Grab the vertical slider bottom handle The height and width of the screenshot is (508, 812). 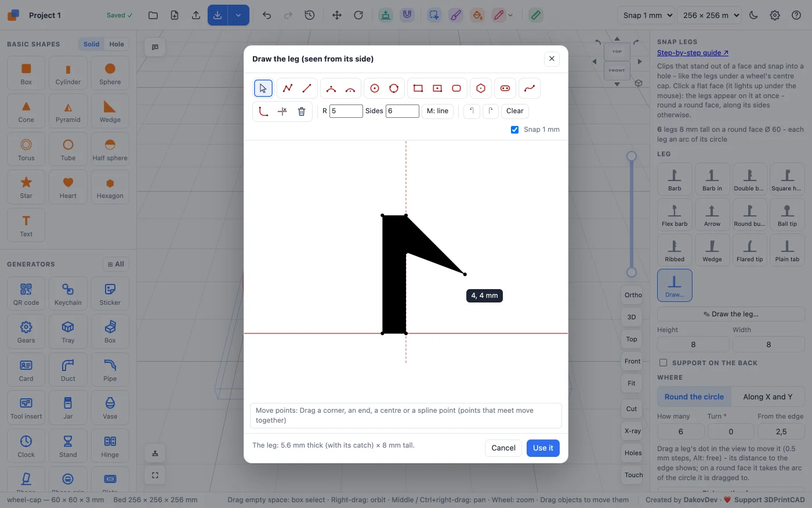click(632, 272)
